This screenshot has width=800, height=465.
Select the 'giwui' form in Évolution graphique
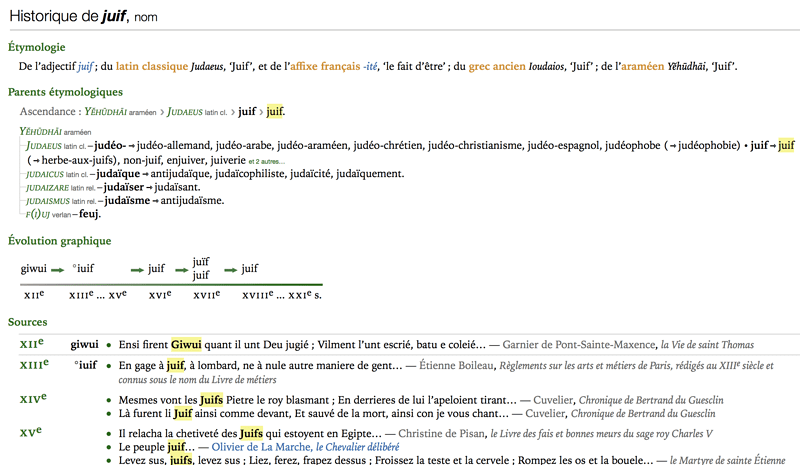click(32, 268)
